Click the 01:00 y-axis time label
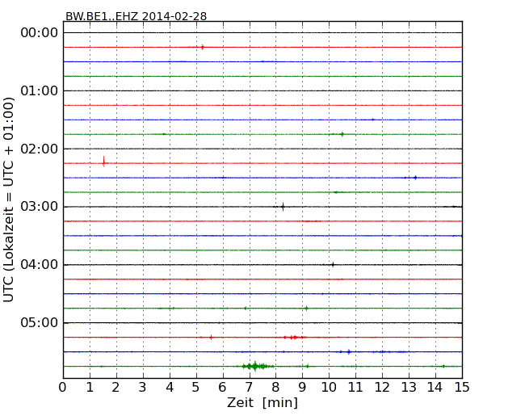The width and height of the screenshot is (525, 420). click(x=40, y=90)
